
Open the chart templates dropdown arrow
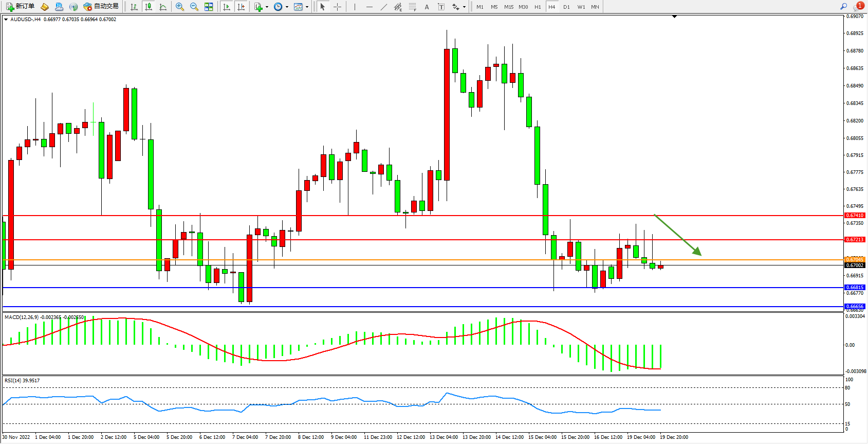pyautogui.click(x=307, y=7)
